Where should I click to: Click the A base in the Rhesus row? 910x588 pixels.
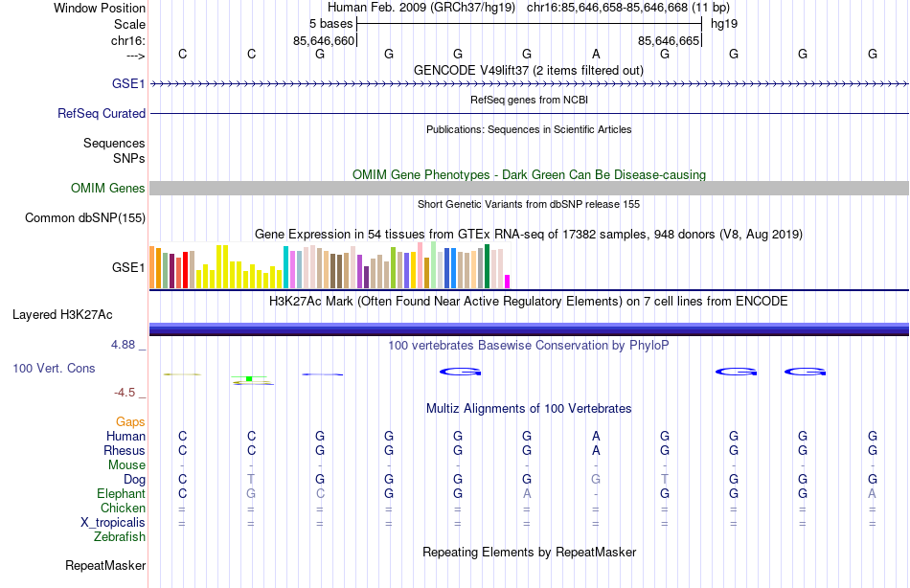click(x=596, y=450)
